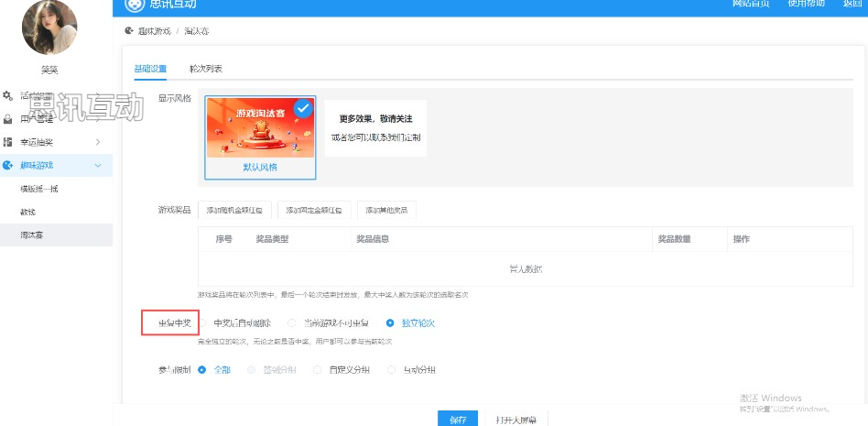Expand the 幸运抽奖 menu chevron
868x426 pixels.
(98, 142)
